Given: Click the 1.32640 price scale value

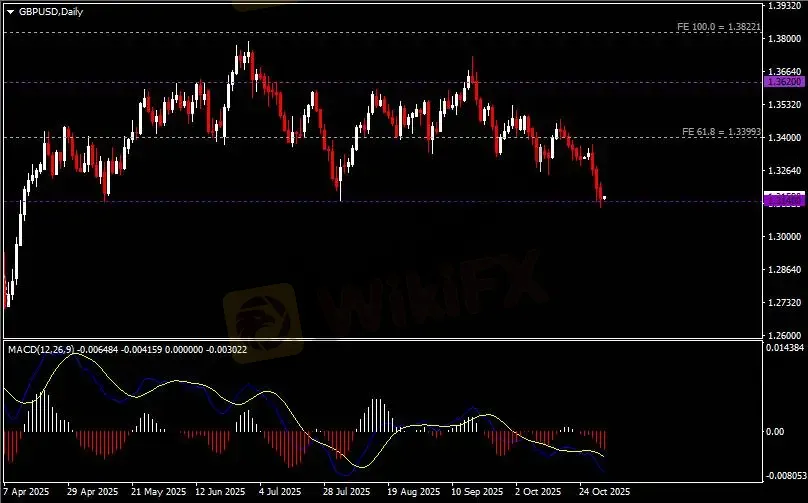Looking at the screenshot, I should point(783,171).
